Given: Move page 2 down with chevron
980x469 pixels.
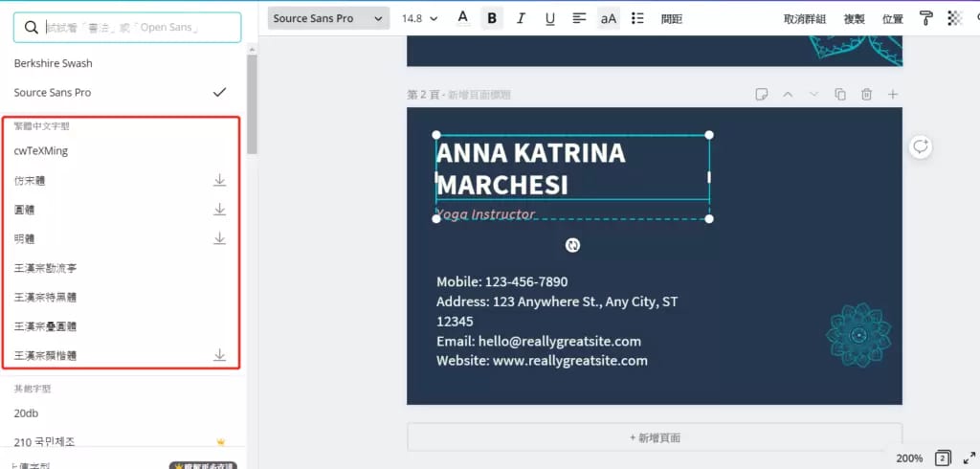Looking at the screenshot, I should [x=813, y=95].
